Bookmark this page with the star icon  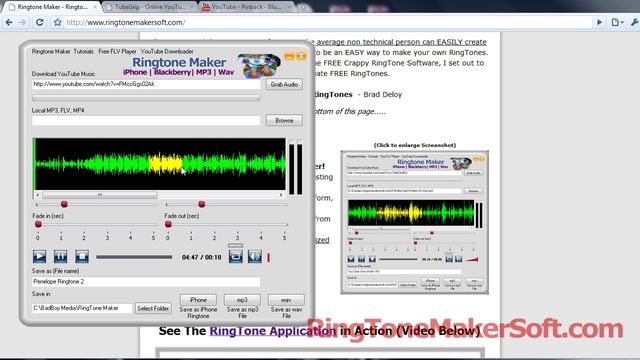click(57, 22)
